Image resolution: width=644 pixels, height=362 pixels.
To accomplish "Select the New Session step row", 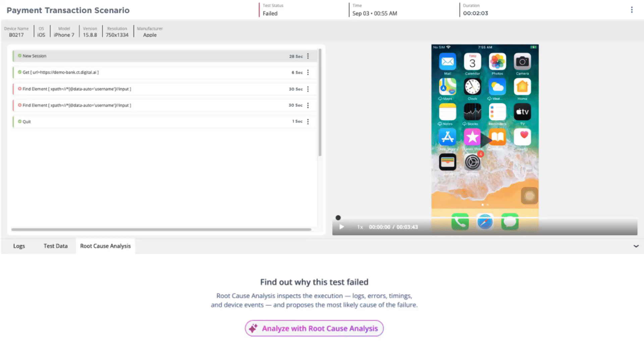I will (x=165, y=56).
